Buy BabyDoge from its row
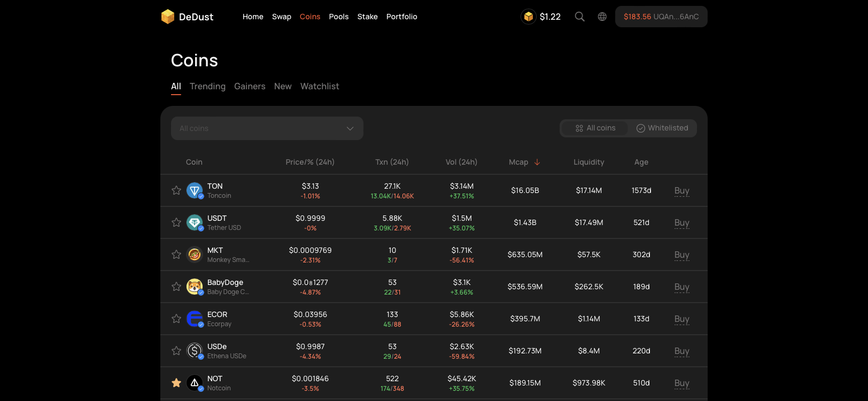The image size is (868, 401). 682,287
